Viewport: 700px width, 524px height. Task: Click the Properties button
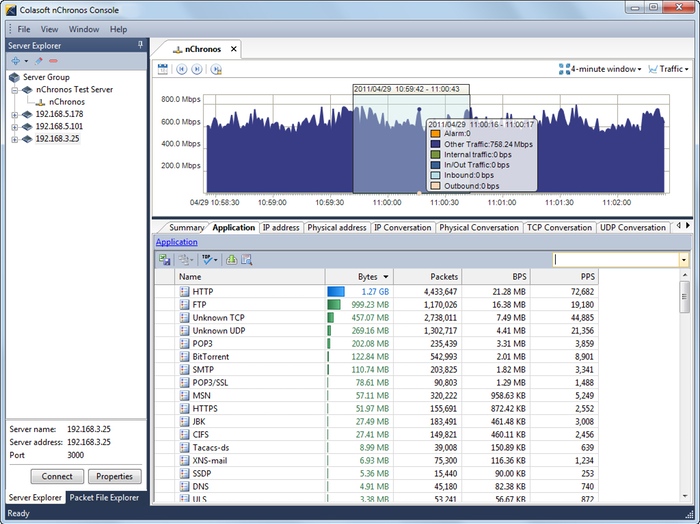point(115,476)
